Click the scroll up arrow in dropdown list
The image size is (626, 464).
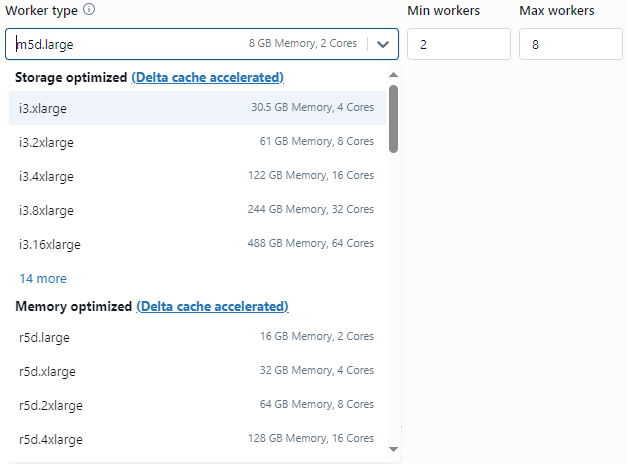pyautogui.click(x=393, y=75)
